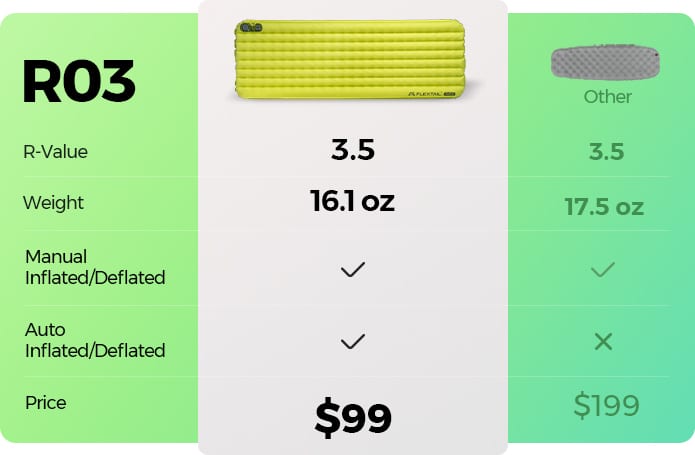Click the bold R03 R-Value of 3.5

tap(352, 151)
